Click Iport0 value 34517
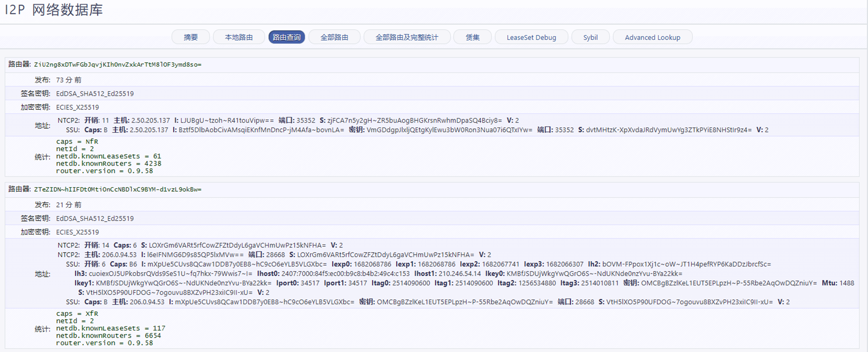 coord(310,283)
